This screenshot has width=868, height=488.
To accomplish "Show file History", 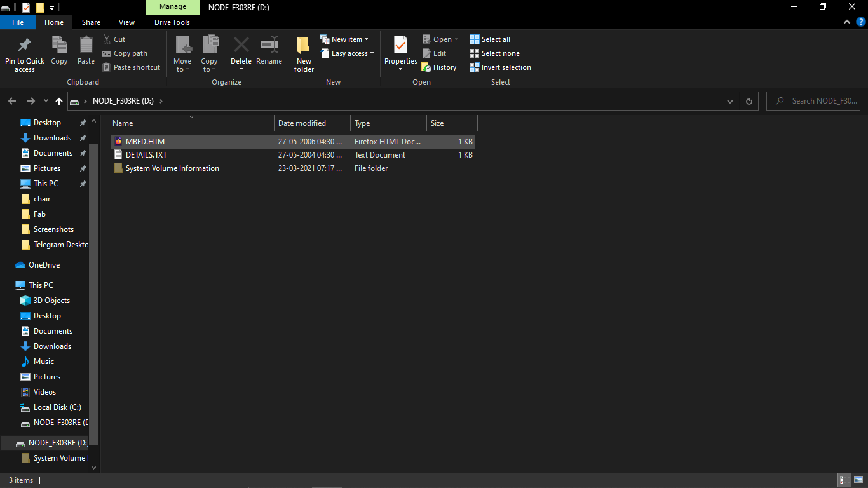I will tap(439, 67).
